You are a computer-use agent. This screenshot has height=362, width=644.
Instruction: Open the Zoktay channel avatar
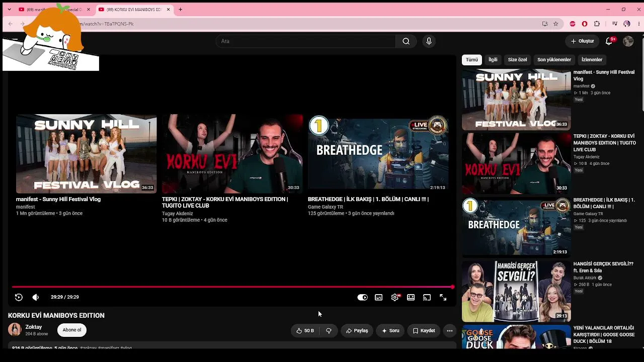[x=15, y=330]
